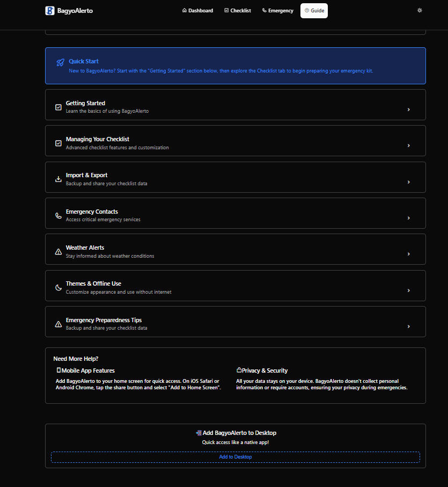This screenshot has width=448, height=487.
Task: Expand Themes & Offline Use chevron
Action: click(x=409, y=290)
